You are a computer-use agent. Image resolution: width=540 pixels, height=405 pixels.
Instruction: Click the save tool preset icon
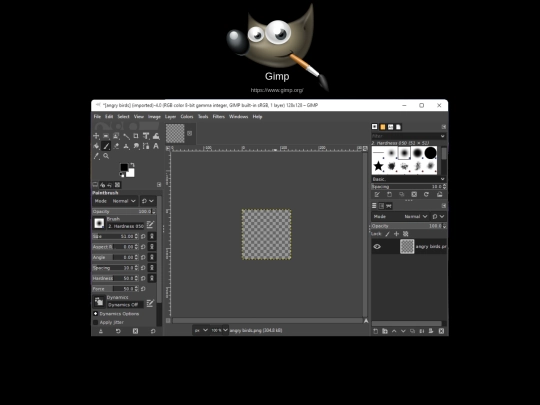point(101,331)
